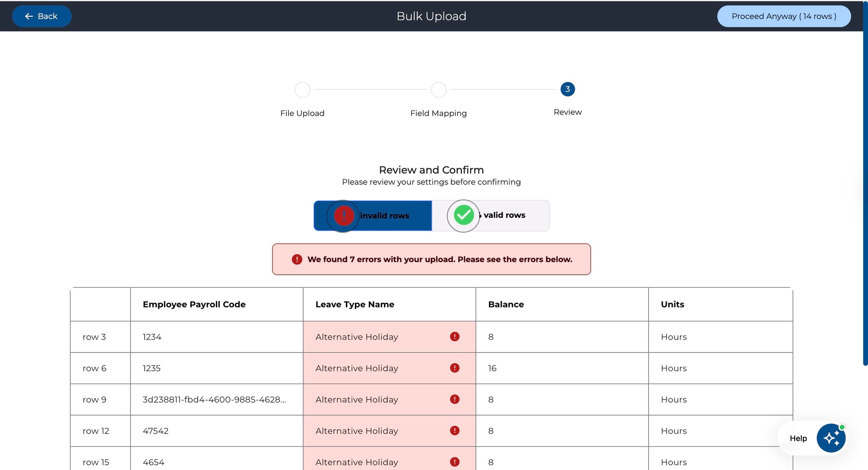Click Hours unit in row 6
The width and height of the screenshot is (868, 470).
pyautogui.click(x=674, y=368)
